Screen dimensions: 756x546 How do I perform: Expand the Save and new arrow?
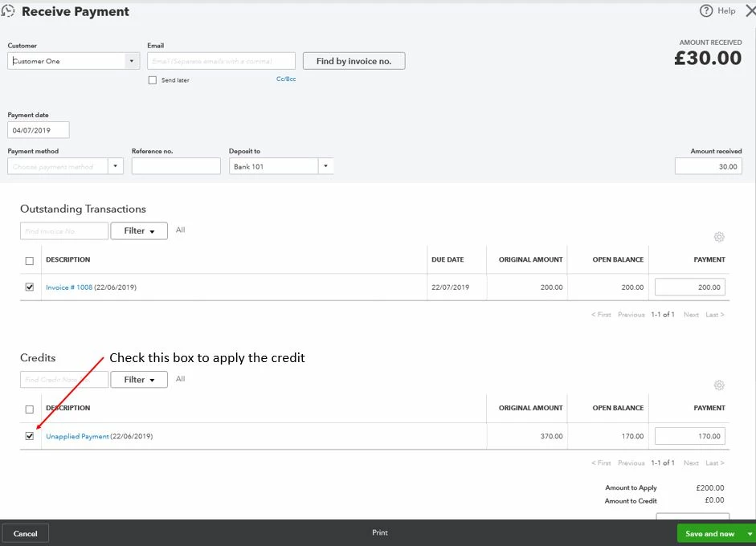tap(750, 533)
